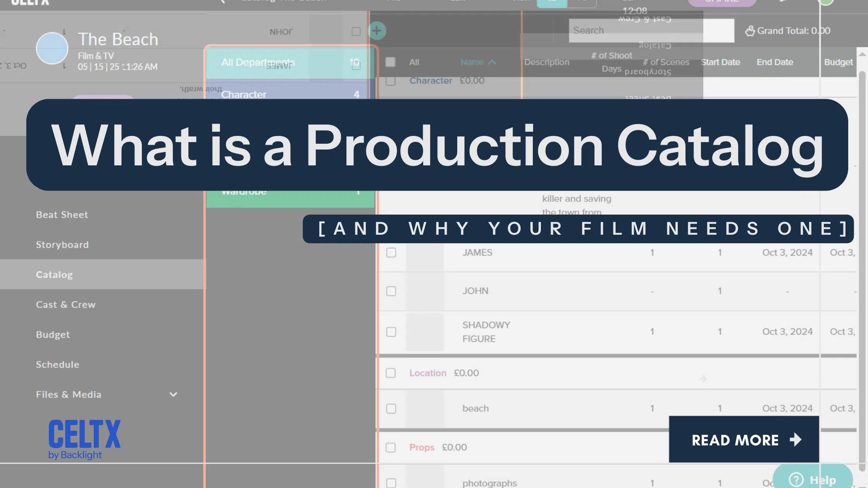Click the Grand Total money bag icon
868x488 pixels.
pyautogui.click(x=750, y=31)
